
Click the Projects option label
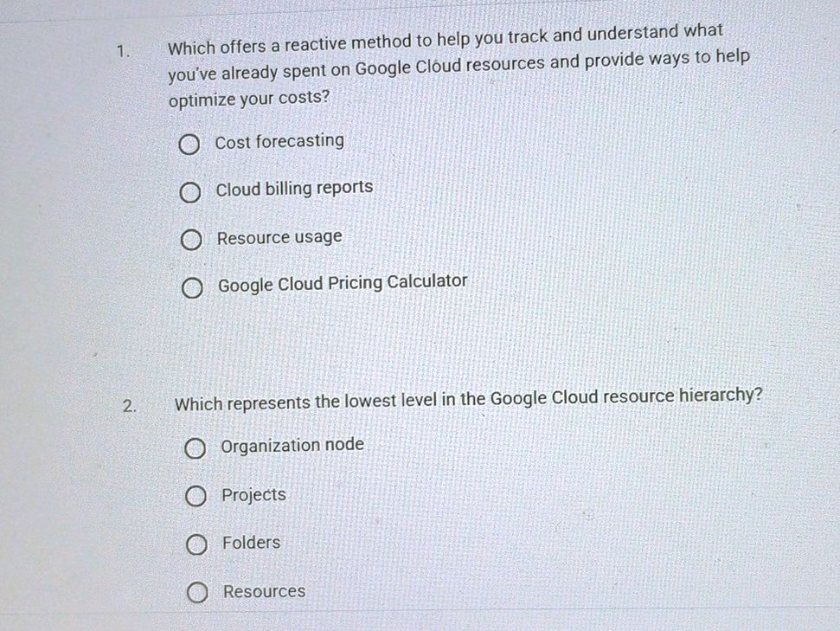tap(253, 494)
